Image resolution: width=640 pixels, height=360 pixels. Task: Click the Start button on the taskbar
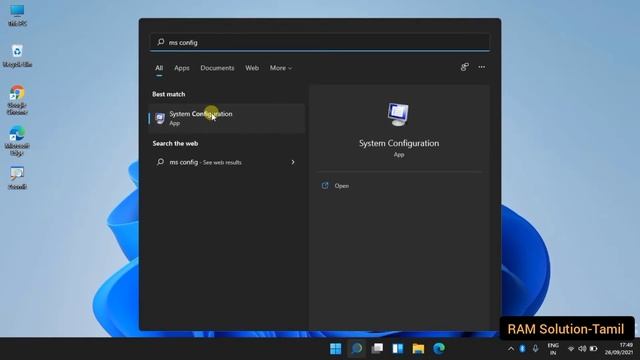pos(336,349)
